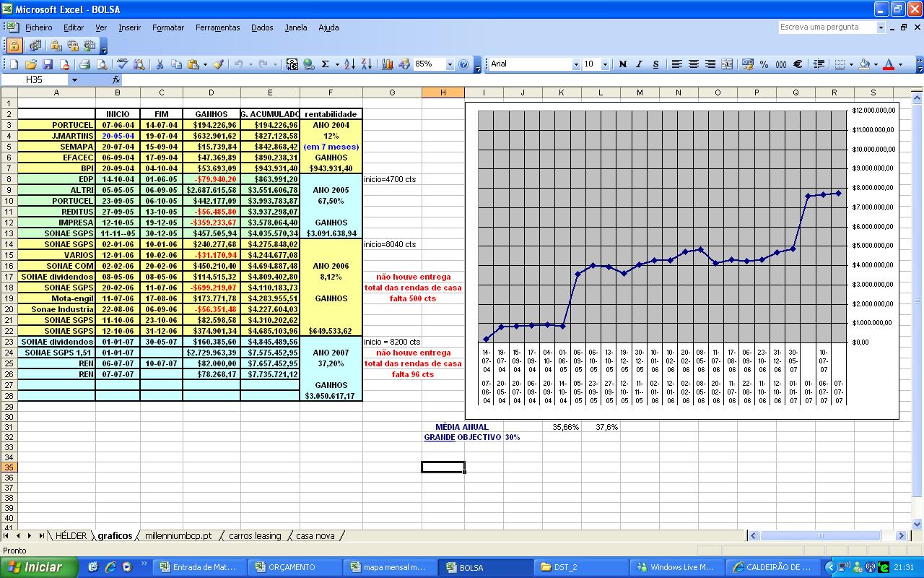Toggle italic formatting
This screenshot has width=924, height=578.
[x=639, y=64]
